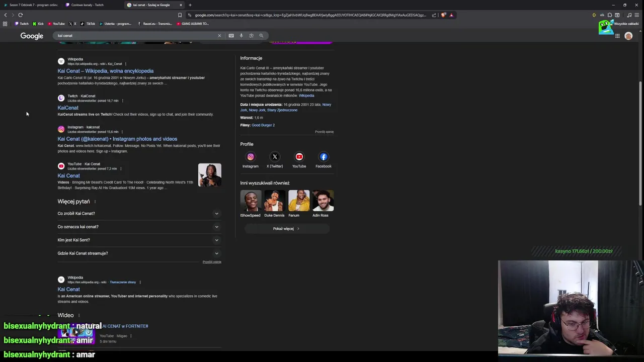
Task: Open the X bookmark in bookmarks bar
Action: (72, 24)
